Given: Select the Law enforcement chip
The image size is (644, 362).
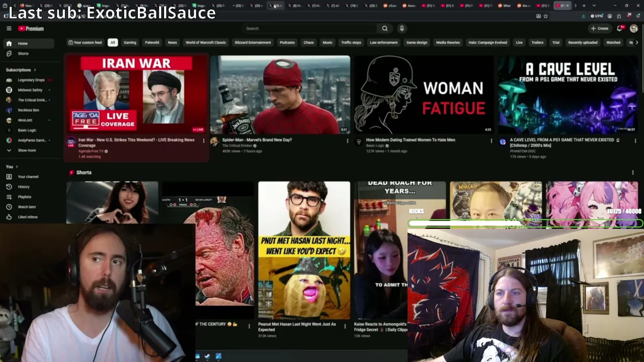Looking at the screenshot, I should pos(384,43).
